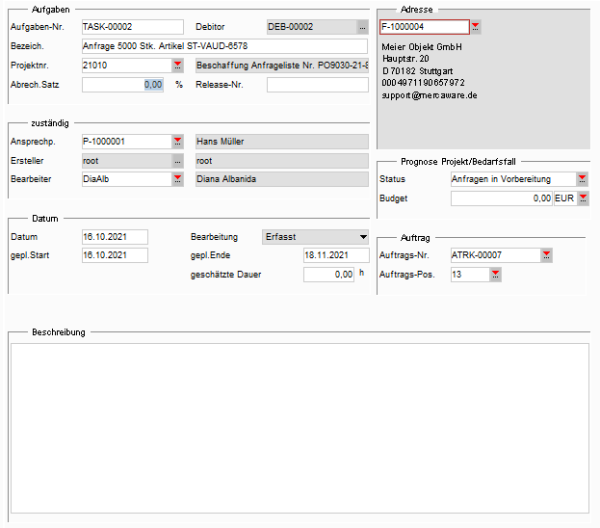Open Debitor lookup button beside DEB-00002

(362, 27)
